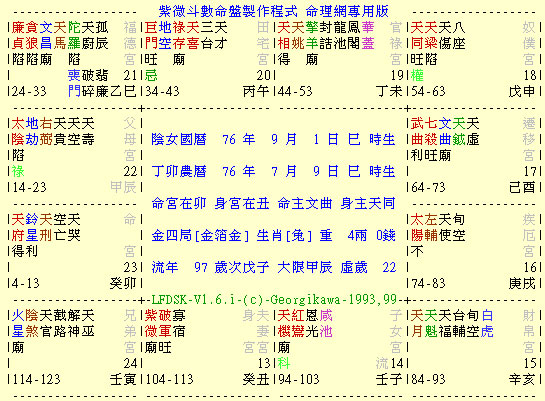Viewport: 545px width, 401px height.
Task: Click the 大限甲辰 text
Action: point(305,267)
